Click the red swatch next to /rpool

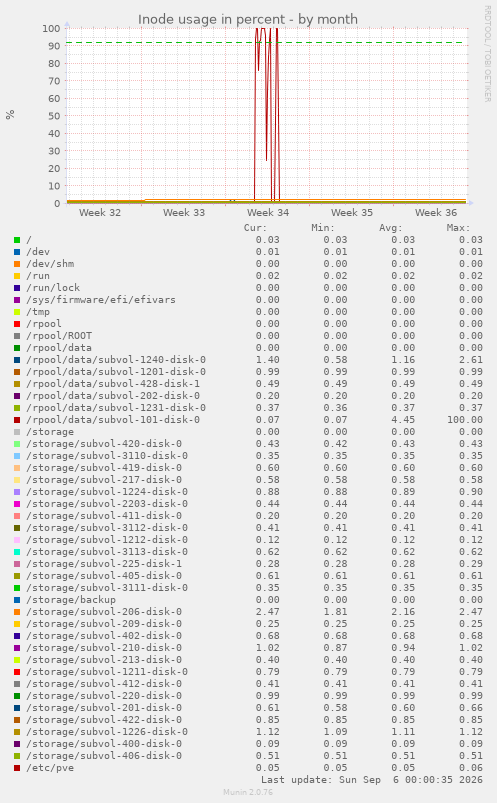[x=17, y=324]
